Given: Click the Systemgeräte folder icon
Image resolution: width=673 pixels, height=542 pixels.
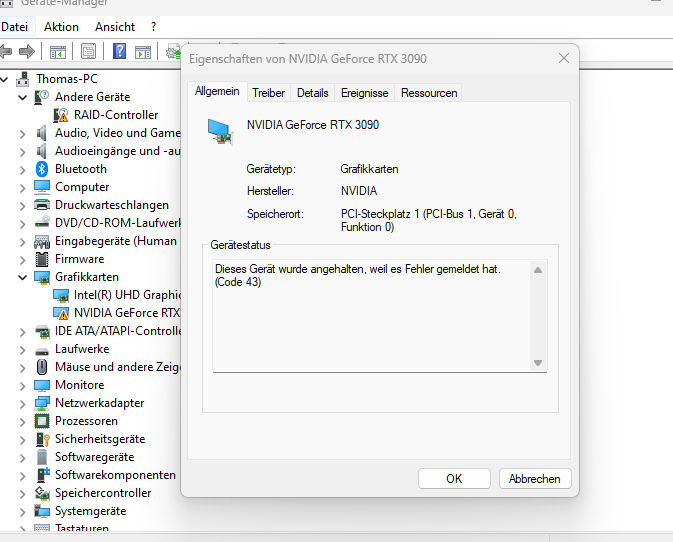Looking at the screenshot, I should tap(42, 511).
